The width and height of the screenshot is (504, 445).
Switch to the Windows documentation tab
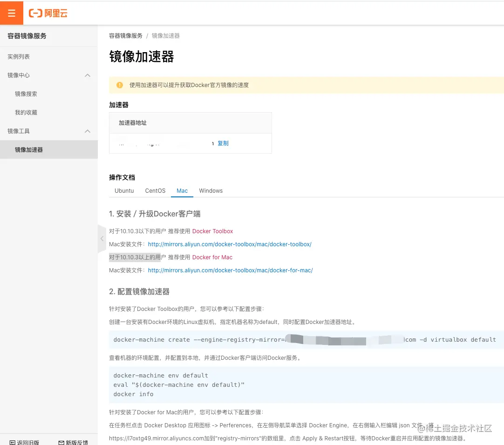tap(211, 190)
